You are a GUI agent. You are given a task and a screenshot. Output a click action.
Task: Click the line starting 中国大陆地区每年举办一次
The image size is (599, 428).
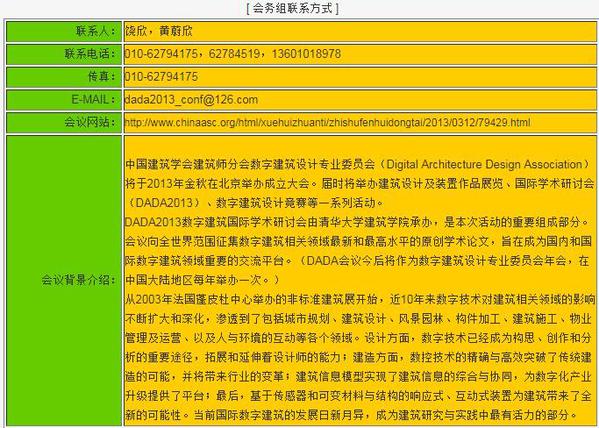coord(202,280)
